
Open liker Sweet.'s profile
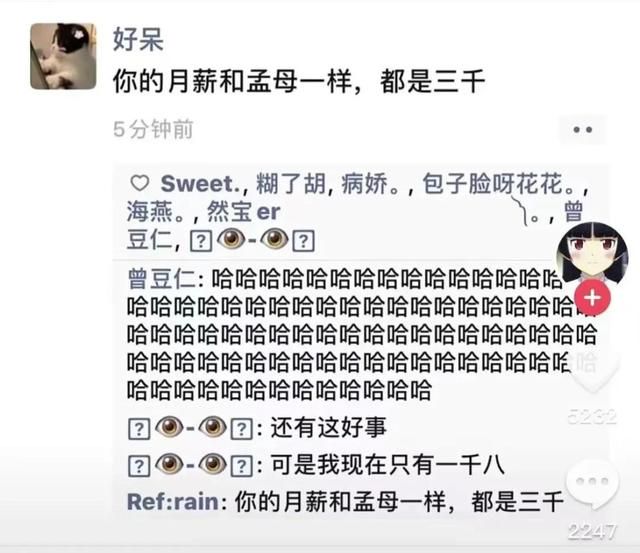tap(201, 184)
